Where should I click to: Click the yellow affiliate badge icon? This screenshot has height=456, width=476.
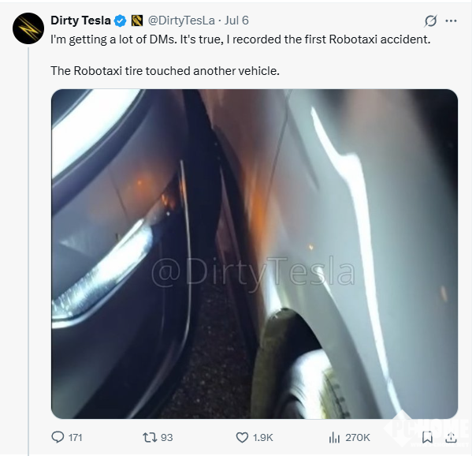136,21
